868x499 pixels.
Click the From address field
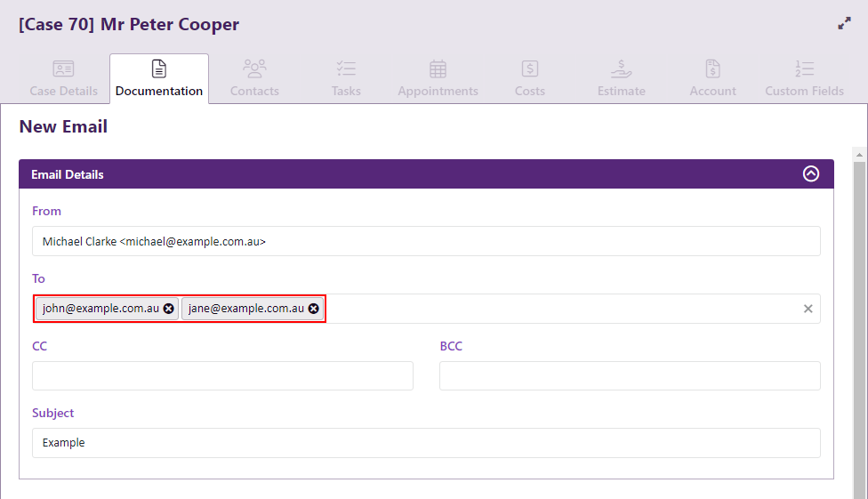point(425,241)
